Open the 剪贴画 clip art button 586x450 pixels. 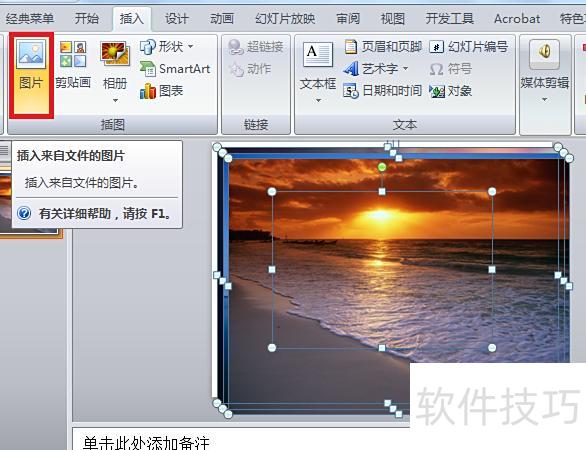pyautogui.click(x=73, y=66)
